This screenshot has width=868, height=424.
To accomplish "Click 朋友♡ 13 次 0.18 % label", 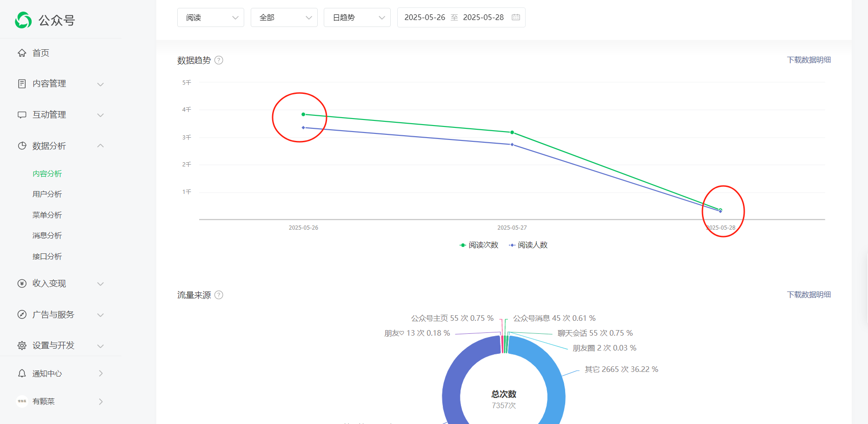I will [x=417, y=333].
